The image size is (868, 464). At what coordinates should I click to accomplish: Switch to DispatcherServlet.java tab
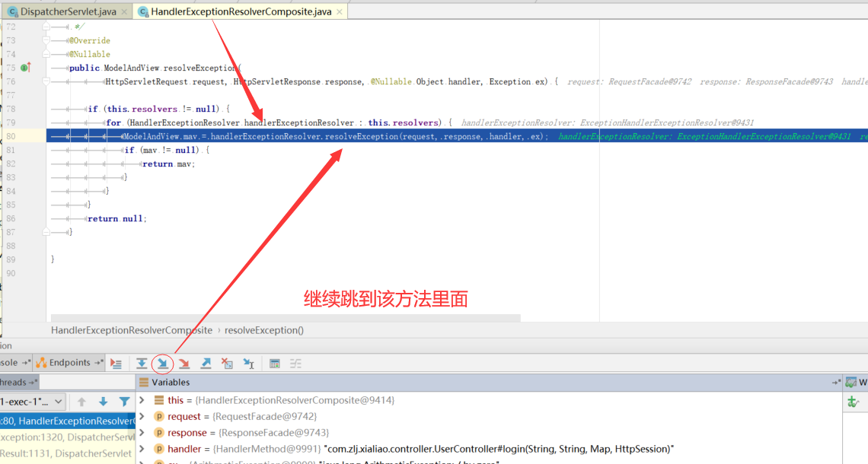coord(68,11)
